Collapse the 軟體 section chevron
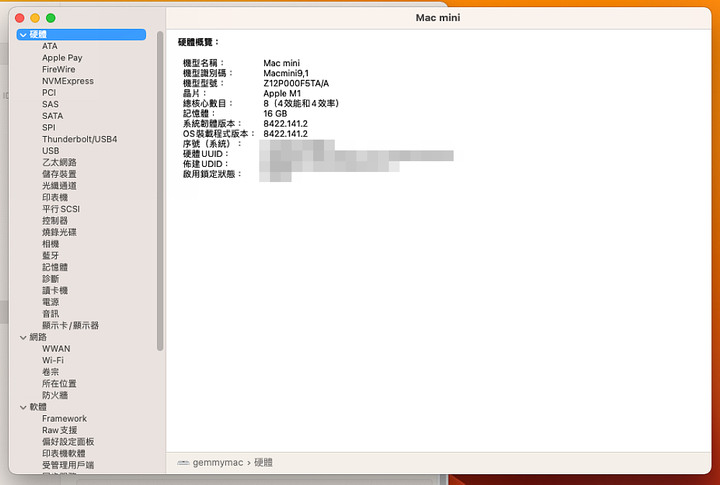Viewport: 720px width, 485px height. [23, 407]
